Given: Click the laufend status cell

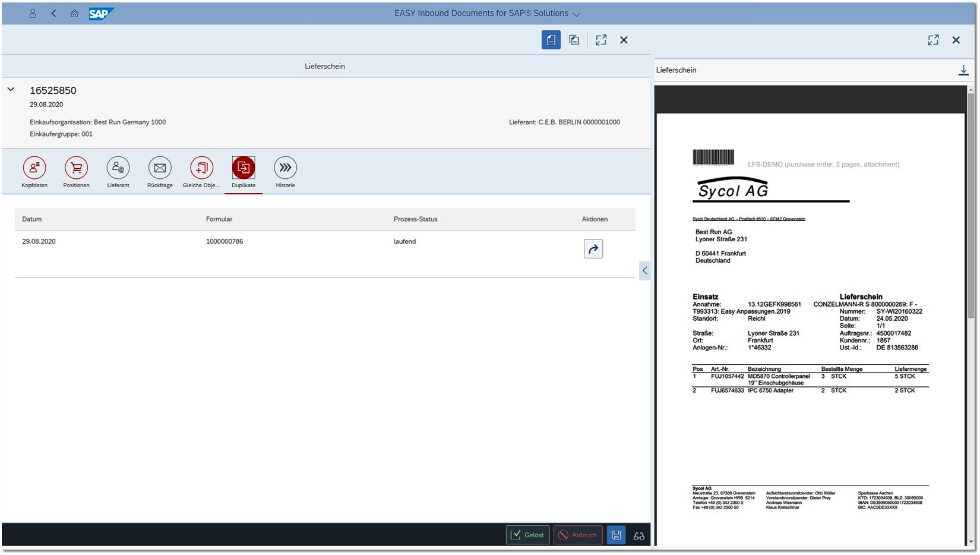Looking at the screenshot, I should [404, 241].
